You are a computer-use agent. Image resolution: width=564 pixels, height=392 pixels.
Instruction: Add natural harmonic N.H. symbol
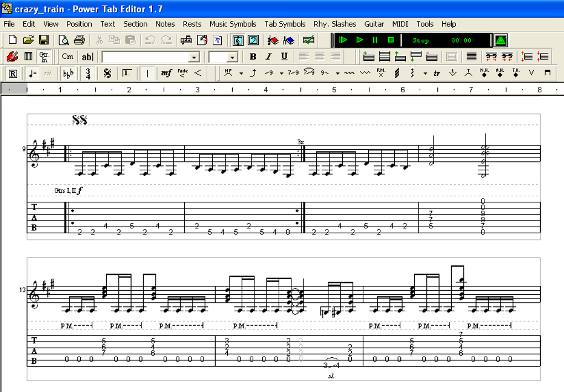click(x=484, y=73)
